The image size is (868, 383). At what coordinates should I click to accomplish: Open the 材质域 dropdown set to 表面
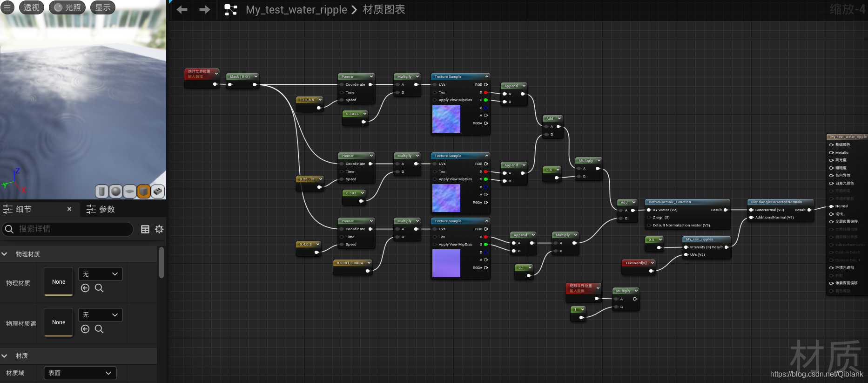pos(80,373)
